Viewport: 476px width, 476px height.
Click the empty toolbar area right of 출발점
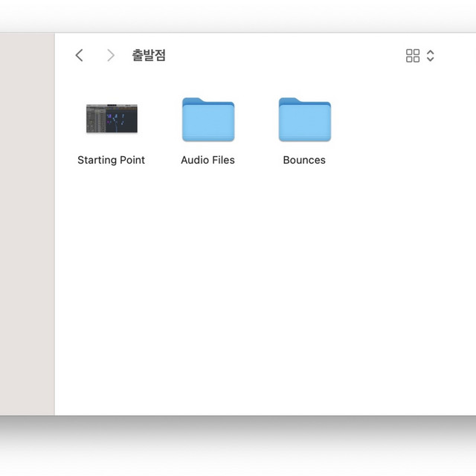(x=283, y=56)
